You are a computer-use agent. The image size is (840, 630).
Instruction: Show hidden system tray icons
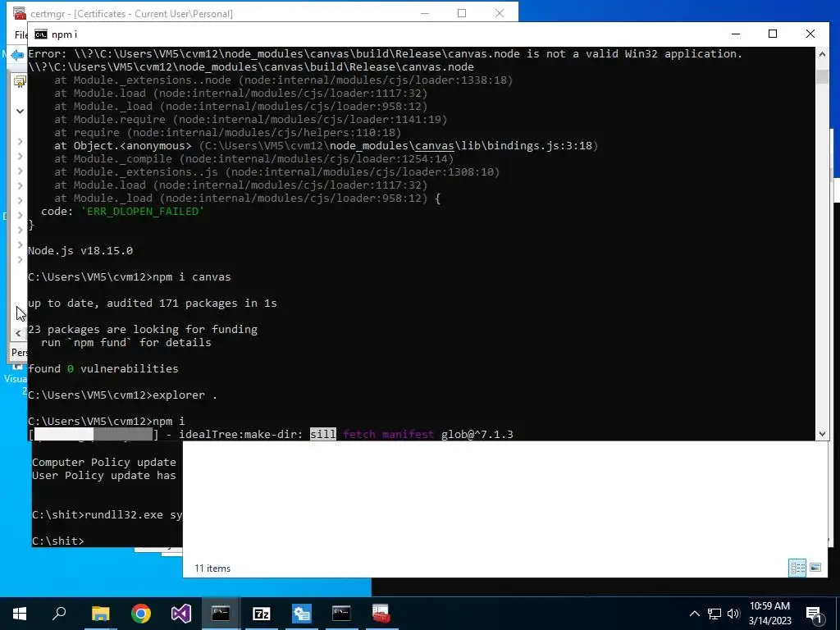click(x=694, y=614)
